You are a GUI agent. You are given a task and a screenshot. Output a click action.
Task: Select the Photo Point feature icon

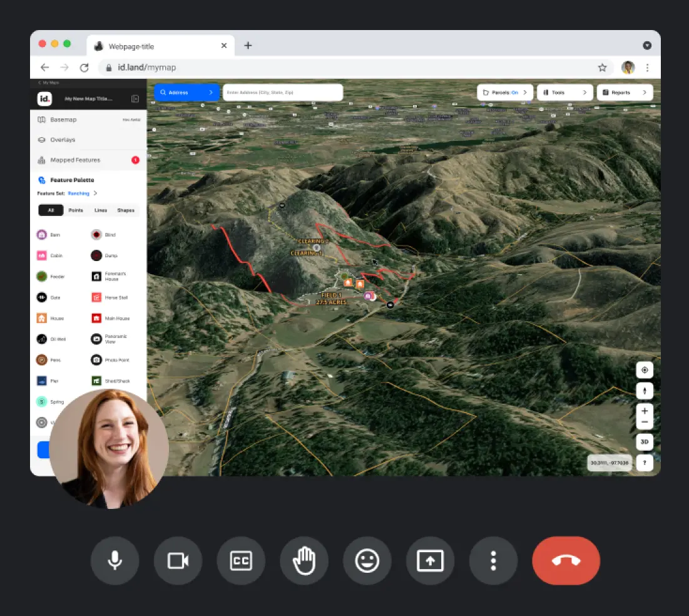pyautogui.click(x=96, y=359)
